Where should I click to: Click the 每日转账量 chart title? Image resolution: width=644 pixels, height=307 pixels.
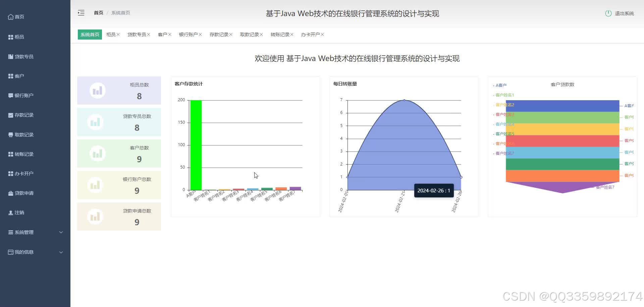[345, 84]
